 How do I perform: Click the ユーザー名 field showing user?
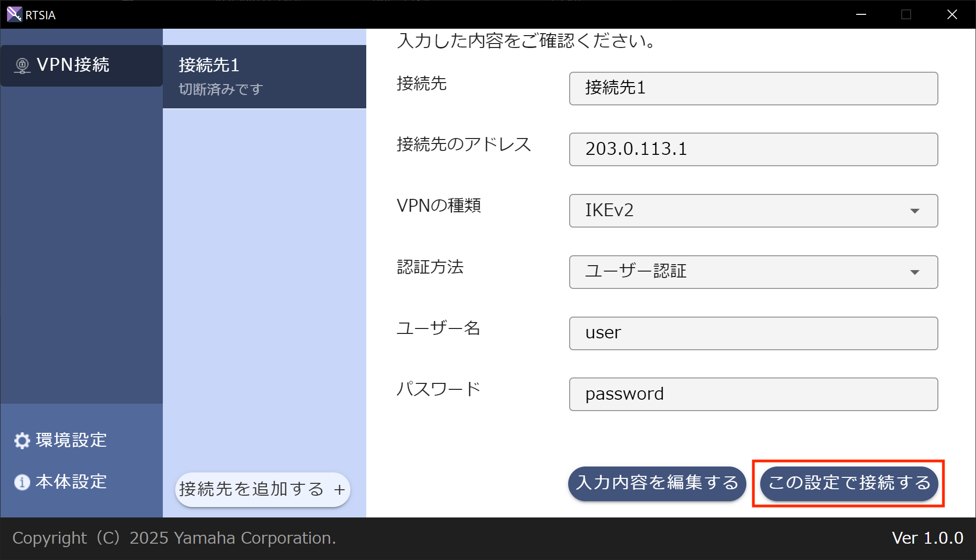pyautogui.click(x=753, y=333)
